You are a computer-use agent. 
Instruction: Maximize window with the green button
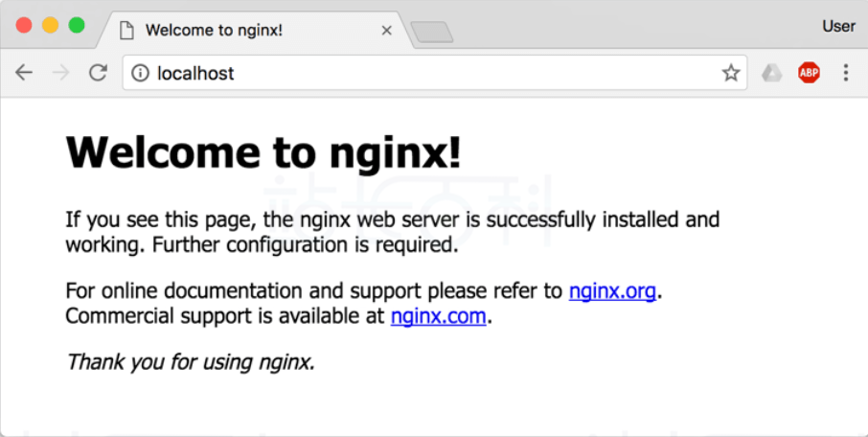[x=77, y=26]
